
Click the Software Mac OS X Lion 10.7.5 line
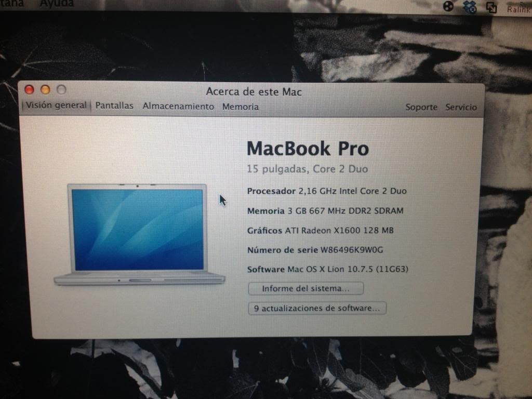point(328,270)
